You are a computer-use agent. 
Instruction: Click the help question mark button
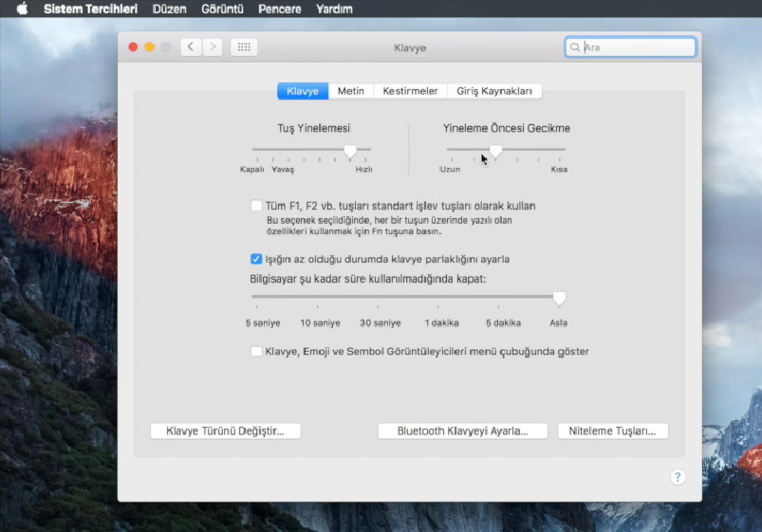[678, 477]
